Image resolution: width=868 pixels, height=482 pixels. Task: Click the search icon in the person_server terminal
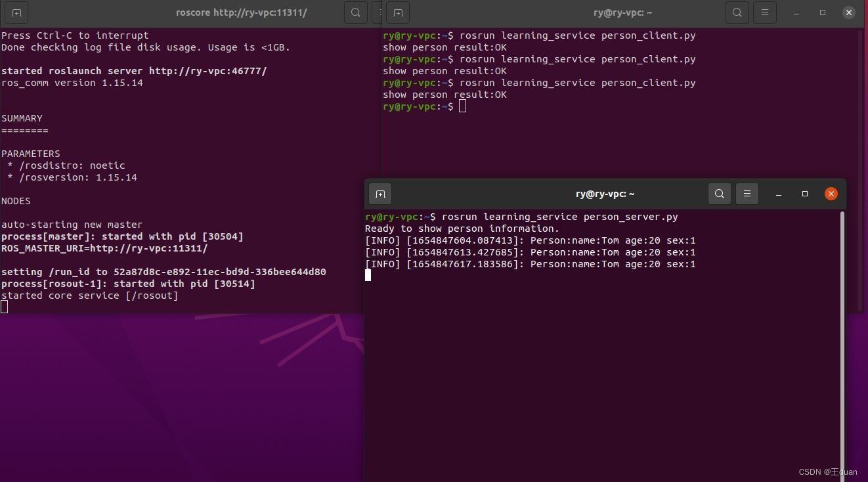pyautogui.click(x=720, y=194)
